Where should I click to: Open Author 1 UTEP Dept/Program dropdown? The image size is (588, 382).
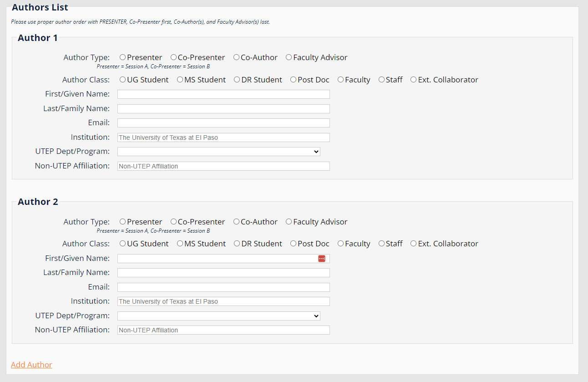218,152
